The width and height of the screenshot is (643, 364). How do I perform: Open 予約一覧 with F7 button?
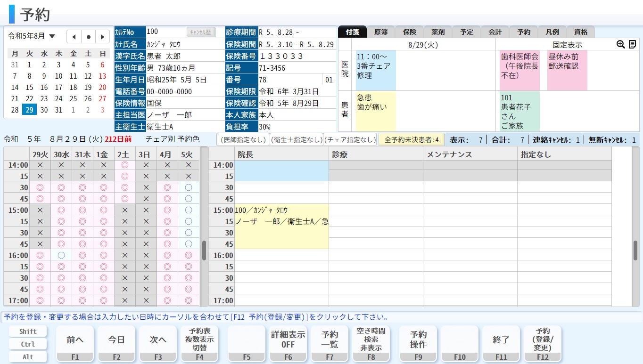coord(330,344)
